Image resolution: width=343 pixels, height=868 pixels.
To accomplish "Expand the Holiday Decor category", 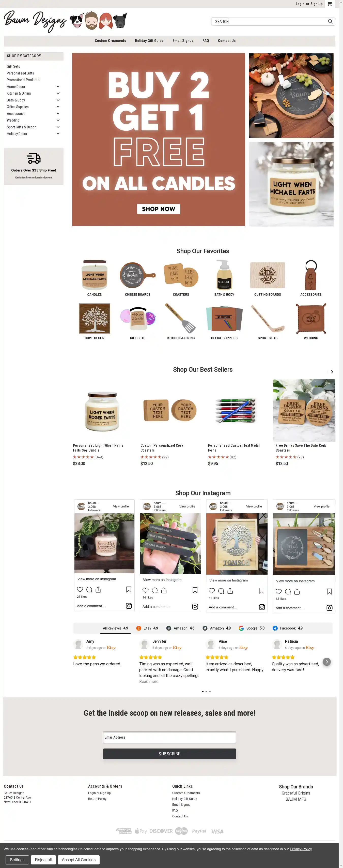I will pos(58,134).
